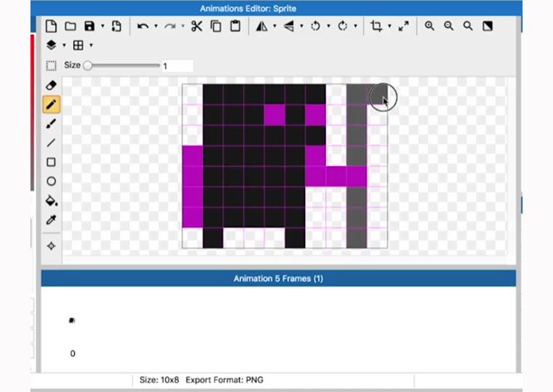Copy selection with copy icon

[216, 26]
